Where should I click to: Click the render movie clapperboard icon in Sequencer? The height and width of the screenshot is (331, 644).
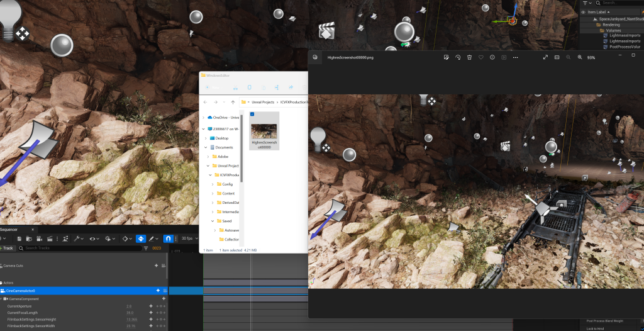[50, 239]
